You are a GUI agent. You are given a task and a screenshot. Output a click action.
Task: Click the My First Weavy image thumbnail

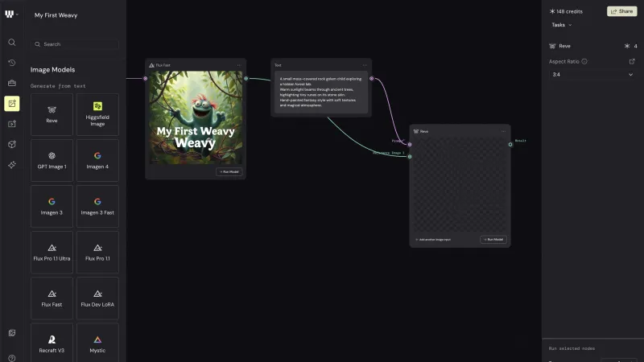pos(196,117)
